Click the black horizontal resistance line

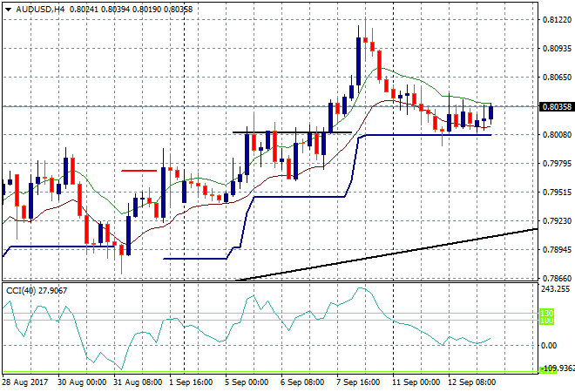click(x=292, y=132)
